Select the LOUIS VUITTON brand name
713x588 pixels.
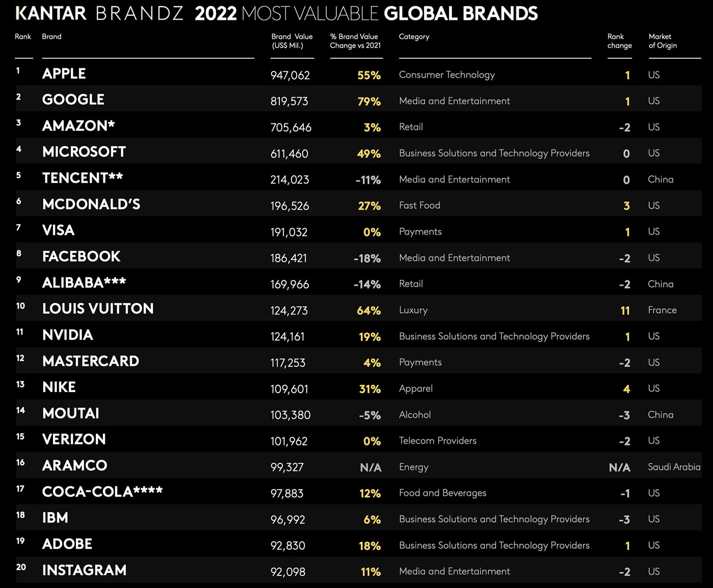(x=98, y=309)
